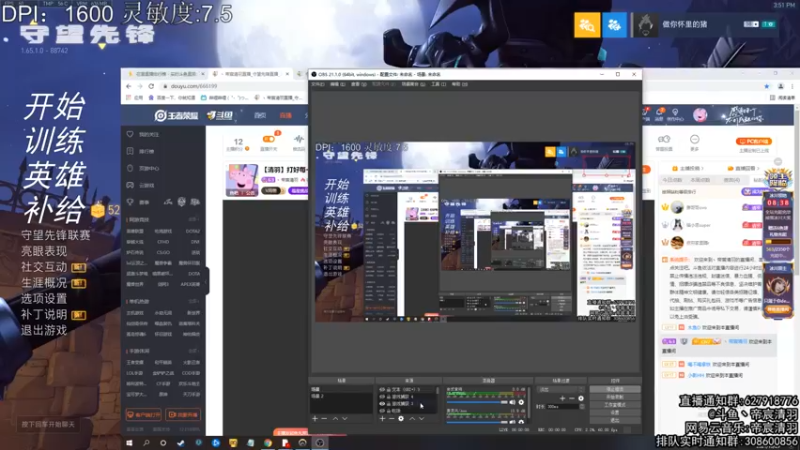Click the yellow social icon at top of Overwatch menu
The height and width of the screenshot is (450, 800).
pyautogui.click(x=587, y=24)
